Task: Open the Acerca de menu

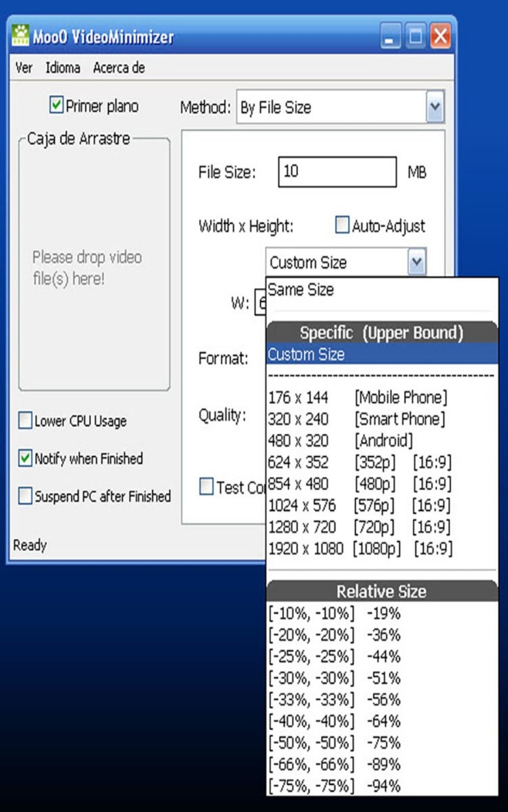Action: tap(119, 68)
